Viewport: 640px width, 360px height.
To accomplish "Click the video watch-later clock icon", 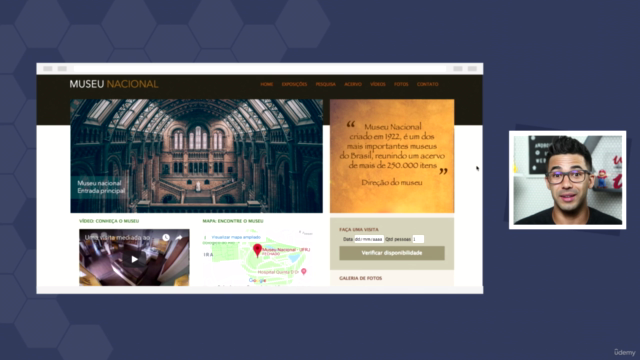I will pos(166,237).
